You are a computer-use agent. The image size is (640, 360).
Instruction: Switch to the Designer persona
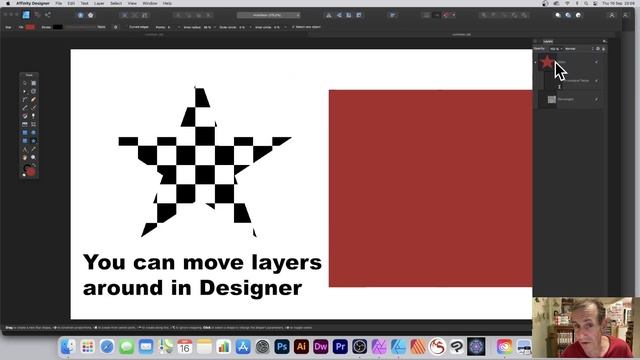click(26, 15)
